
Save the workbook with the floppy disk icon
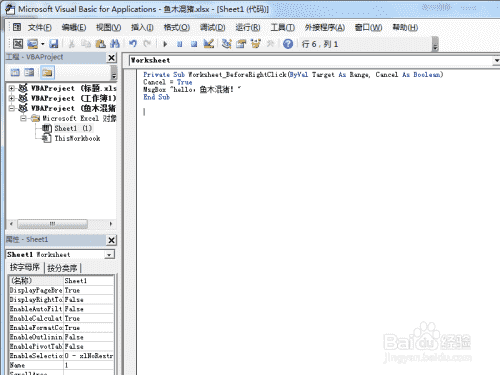[x=53, y=44]
